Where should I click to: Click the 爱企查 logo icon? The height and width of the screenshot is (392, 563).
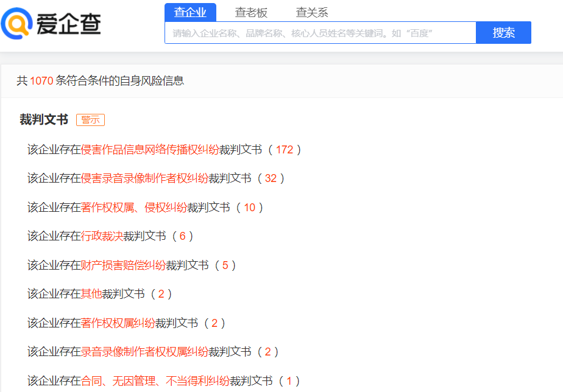click(18, 24)
